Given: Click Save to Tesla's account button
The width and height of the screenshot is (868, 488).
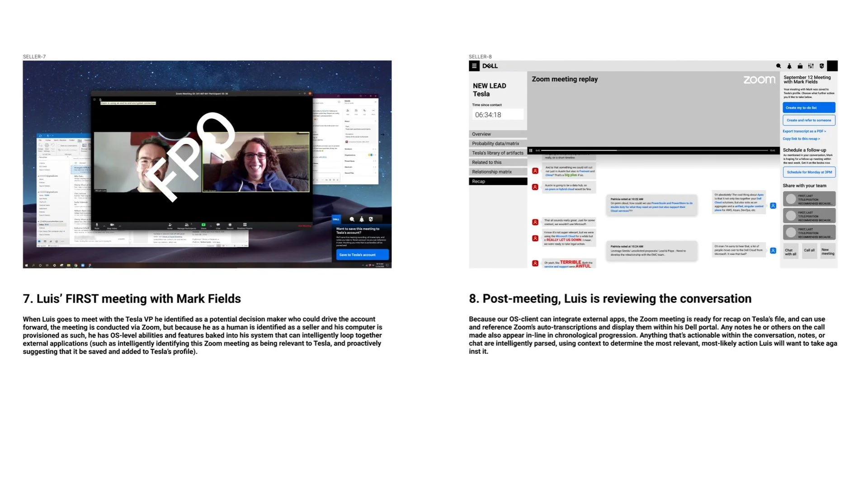Looking at the screenshot, I should click(x=362, y=255).
